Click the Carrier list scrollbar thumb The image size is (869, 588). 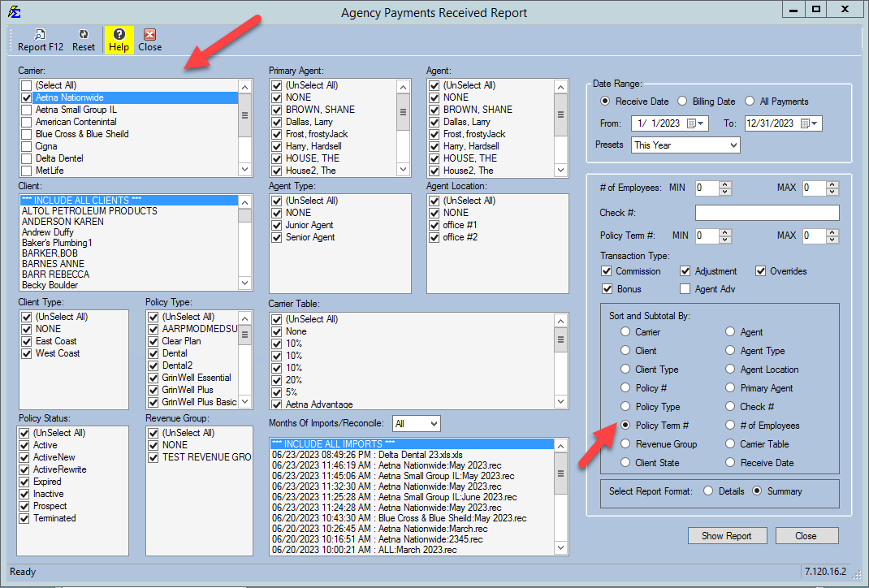pos(245,114)
